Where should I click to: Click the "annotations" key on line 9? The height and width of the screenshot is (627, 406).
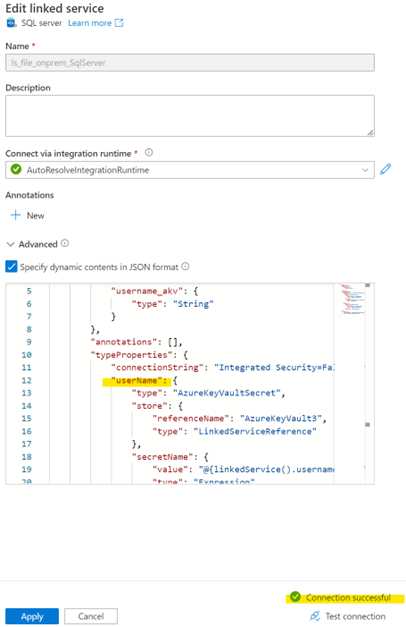[124, 342]
